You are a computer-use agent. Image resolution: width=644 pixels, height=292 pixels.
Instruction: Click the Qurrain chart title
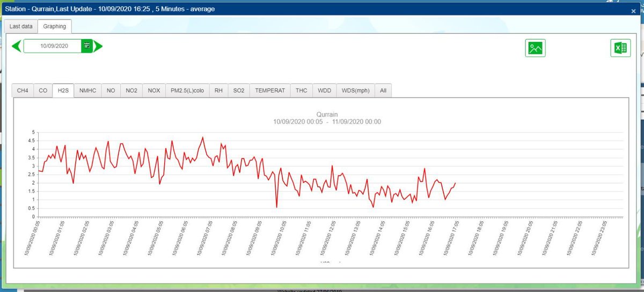click(327, 114)
